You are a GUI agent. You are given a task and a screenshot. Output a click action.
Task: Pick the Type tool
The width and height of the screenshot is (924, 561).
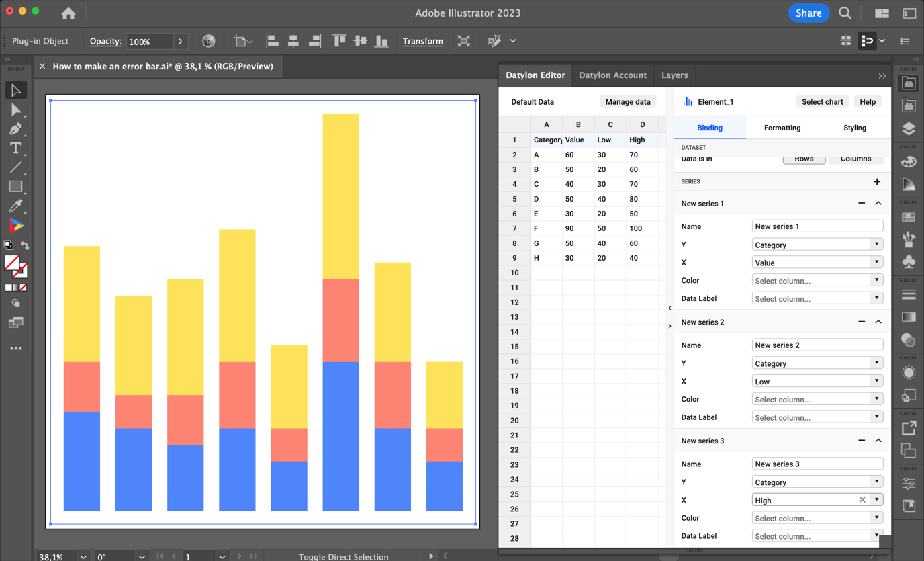click(x=16, y=148)
